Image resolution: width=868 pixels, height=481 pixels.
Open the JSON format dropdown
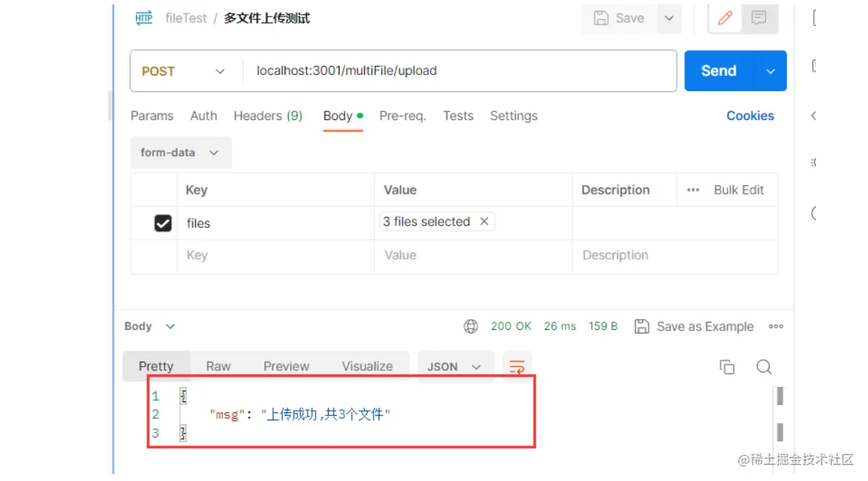(455, 367)
